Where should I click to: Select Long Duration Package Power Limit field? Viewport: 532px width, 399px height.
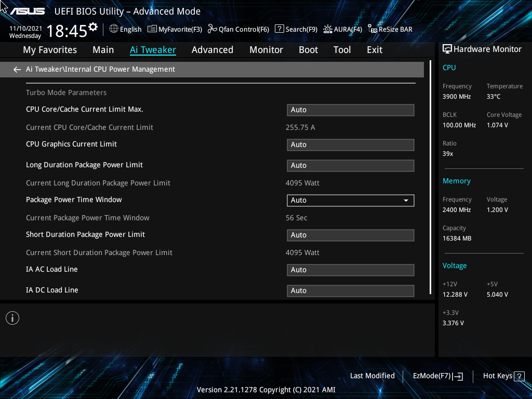pyautogui.click(x=351, y=166)
